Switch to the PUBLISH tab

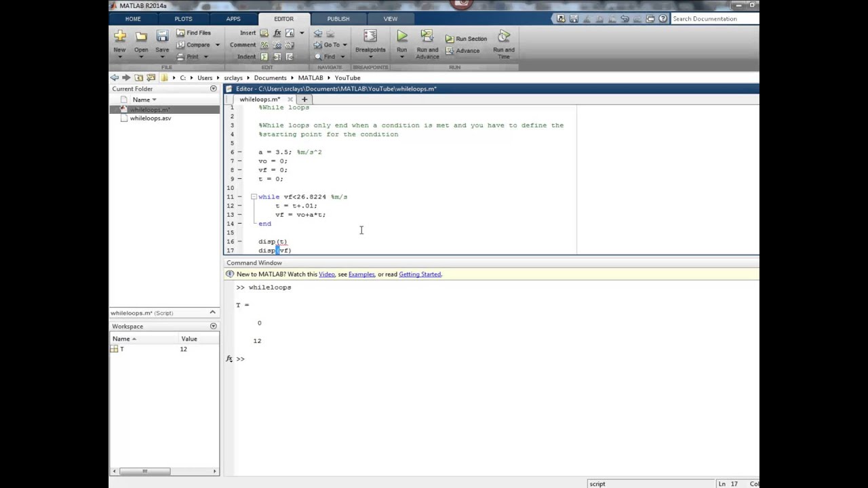tap(338, 19)
